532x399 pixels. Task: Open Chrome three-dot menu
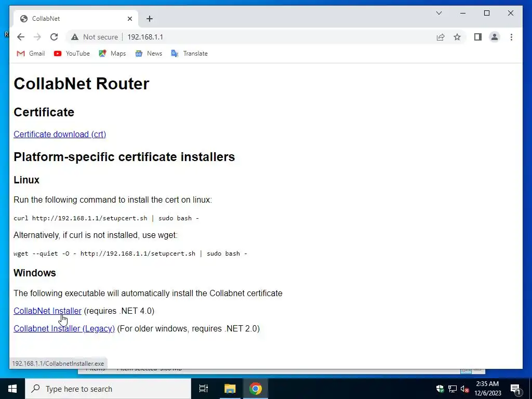[x=511, y=37]
